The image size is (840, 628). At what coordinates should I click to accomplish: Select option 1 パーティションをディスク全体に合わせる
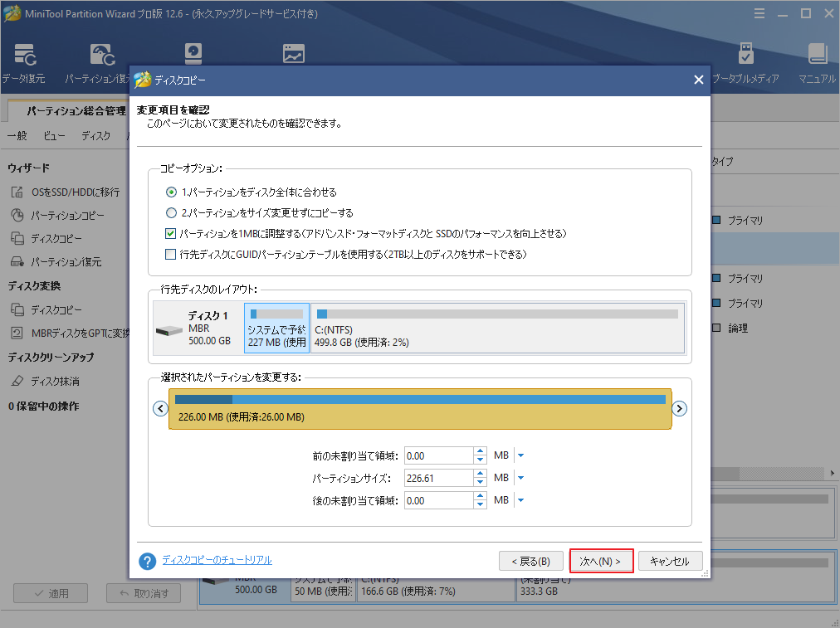pyautogui.click(x=172, y=192)
